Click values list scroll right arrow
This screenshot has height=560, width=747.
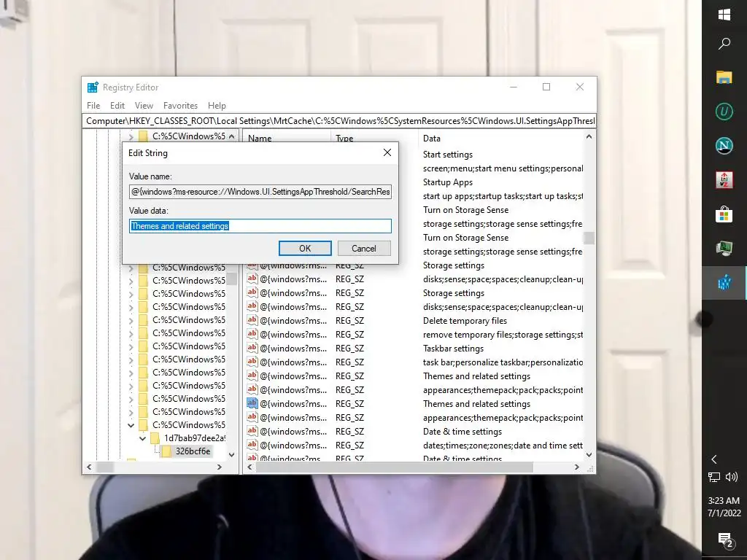tap(577, 467)
